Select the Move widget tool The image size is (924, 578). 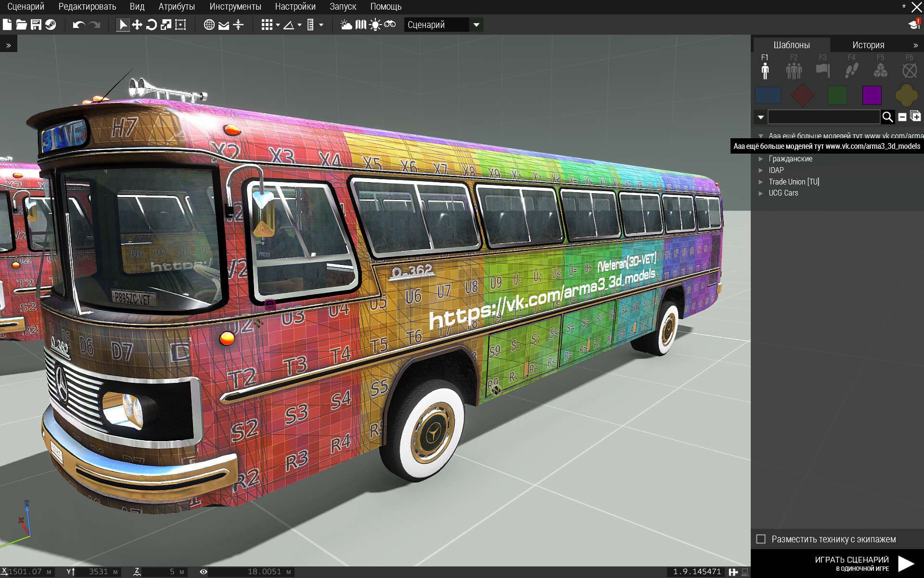[137, 25]
